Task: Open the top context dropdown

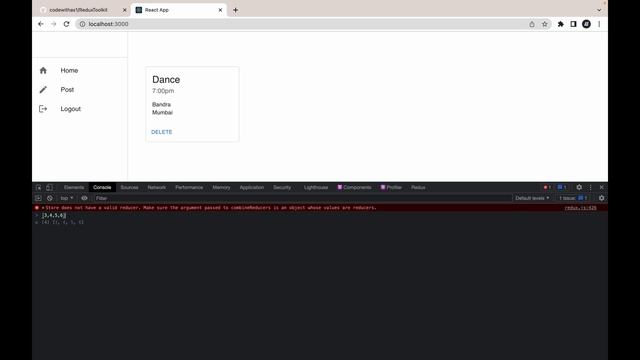Action: point(67,198)
